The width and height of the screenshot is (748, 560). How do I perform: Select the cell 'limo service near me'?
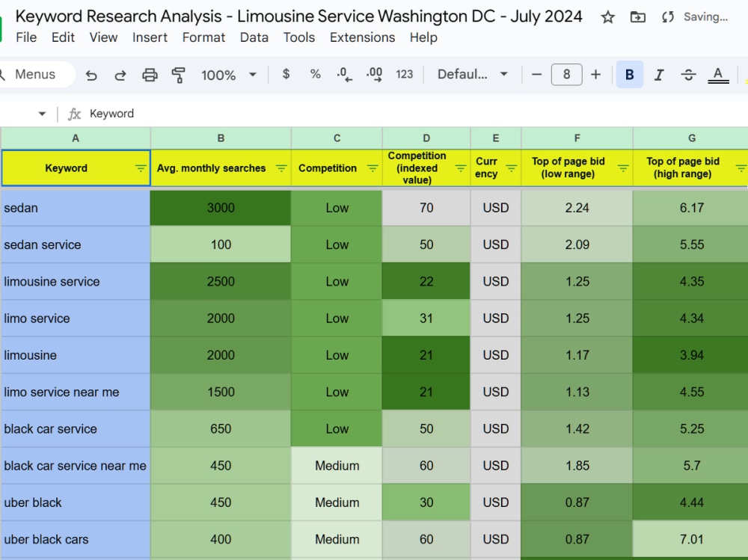point(76,392)
